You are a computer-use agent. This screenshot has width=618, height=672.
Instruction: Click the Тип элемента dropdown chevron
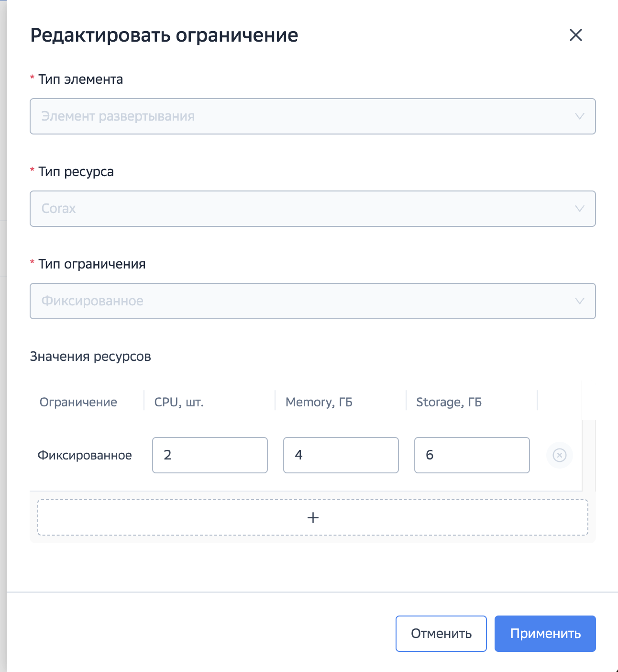pyautogui.click(x=579, y=116)
